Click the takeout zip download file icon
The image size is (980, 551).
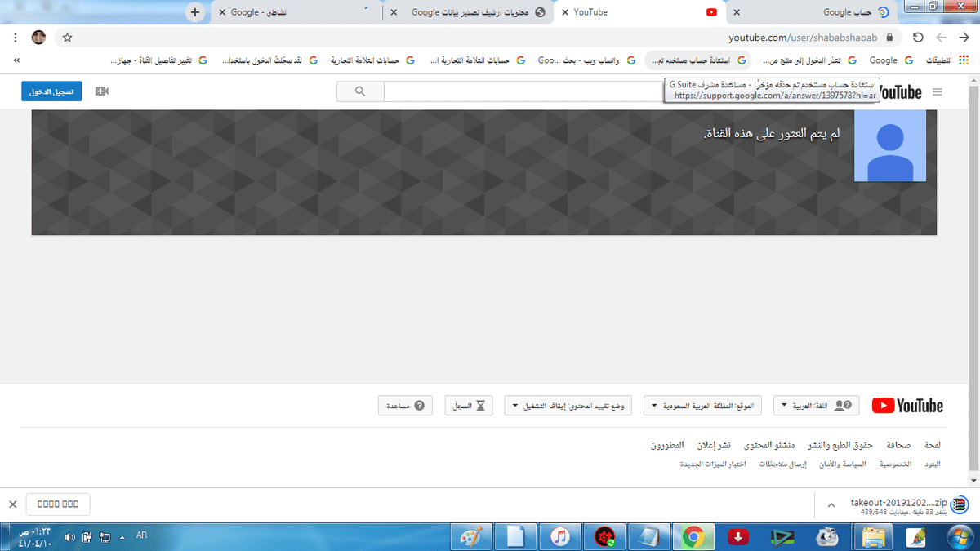tap(960, 504)
